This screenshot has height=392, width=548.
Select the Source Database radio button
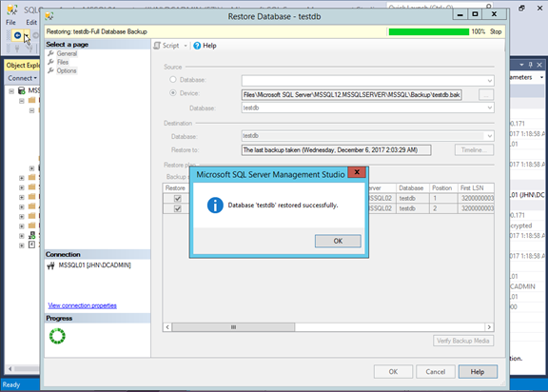(x=173, y=79)
